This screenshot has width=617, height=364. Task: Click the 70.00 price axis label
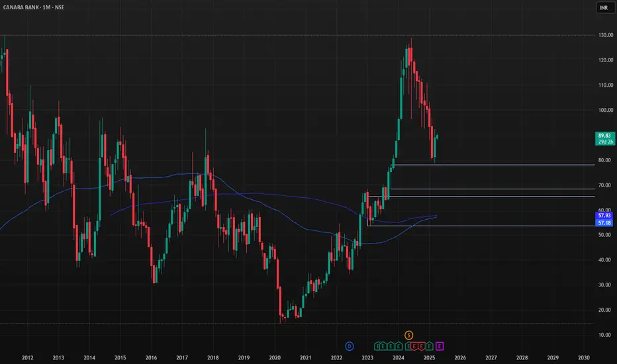(x=606, y=185)
